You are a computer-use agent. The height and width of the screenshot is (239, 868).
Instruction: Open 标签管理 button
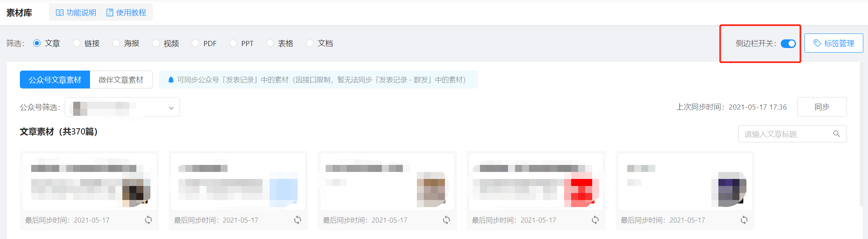[834, 43]
